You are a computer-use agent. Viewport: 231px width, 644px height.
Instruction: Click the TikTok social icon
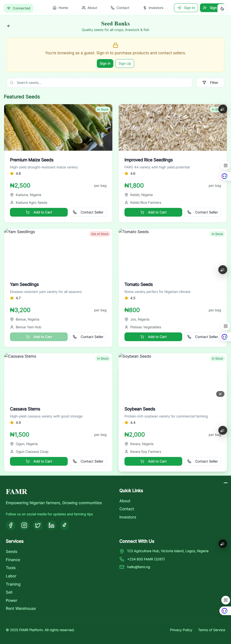click(x=65, y=525)
